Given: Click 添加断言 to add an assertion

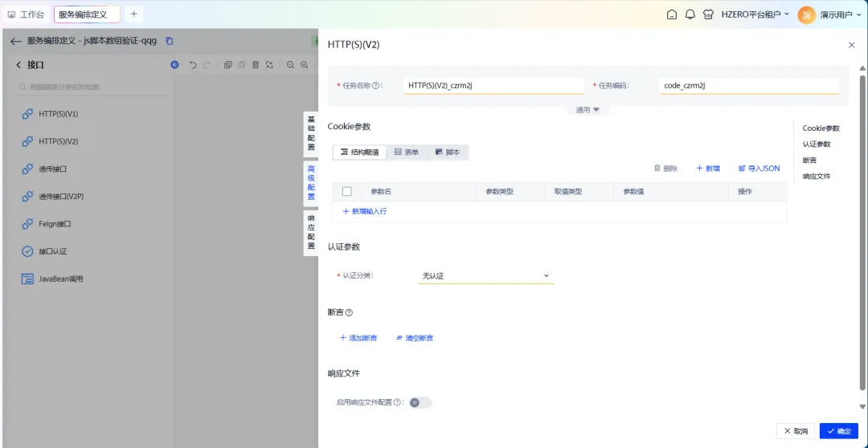Looking at the screenshot, I should pos(358,338).
